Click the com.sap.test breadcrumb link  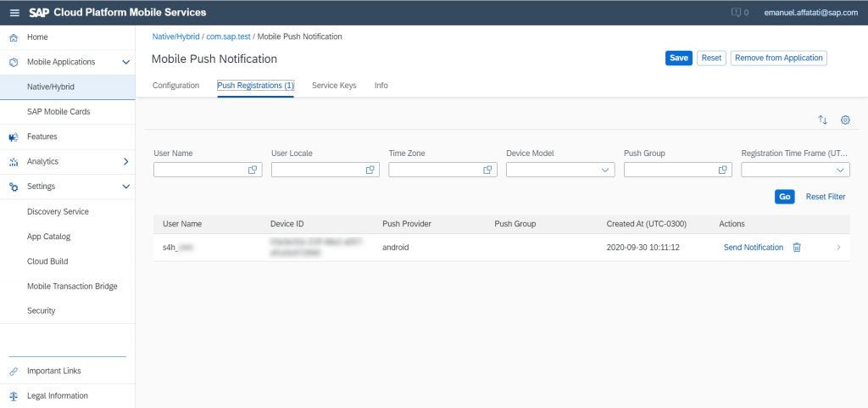tap(229, 36)
